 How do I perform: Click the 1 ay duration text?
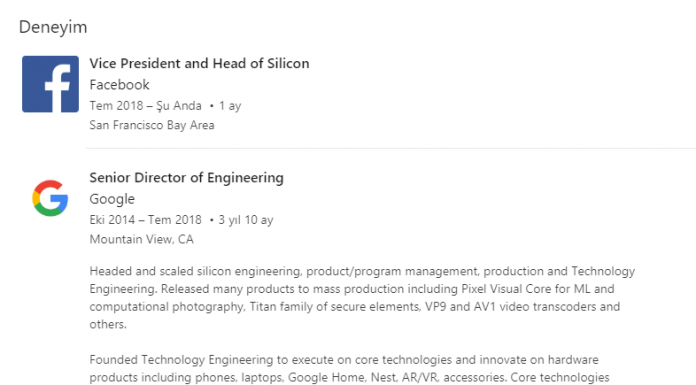pos(230,106)
